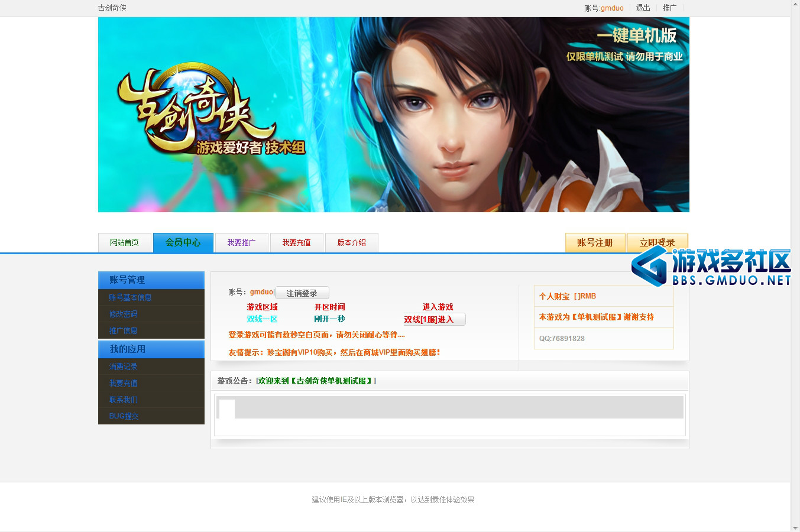
Task: Click the orange gmduo account name in panel
Action: pos(262,292)
